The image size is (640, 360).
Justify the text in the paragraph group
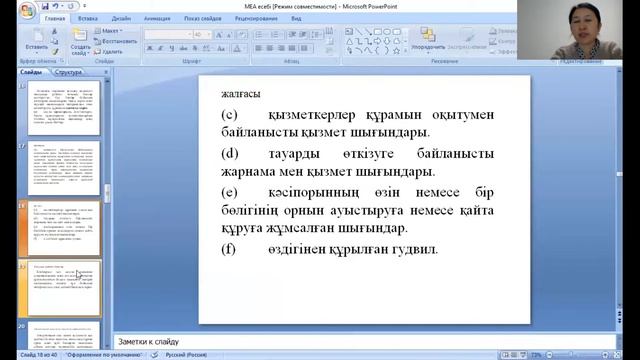[x=292, y=49]
